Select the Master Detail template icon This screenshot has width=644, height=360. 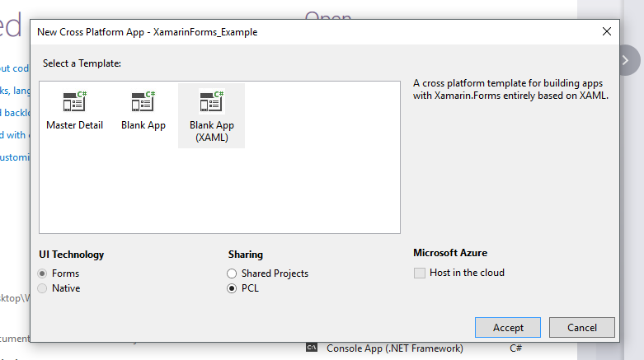[74, 101]
